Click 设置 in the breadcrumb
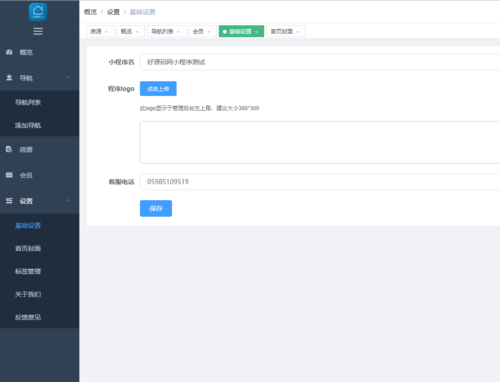Viewport: 500px width, 382px height. point(113,12)
